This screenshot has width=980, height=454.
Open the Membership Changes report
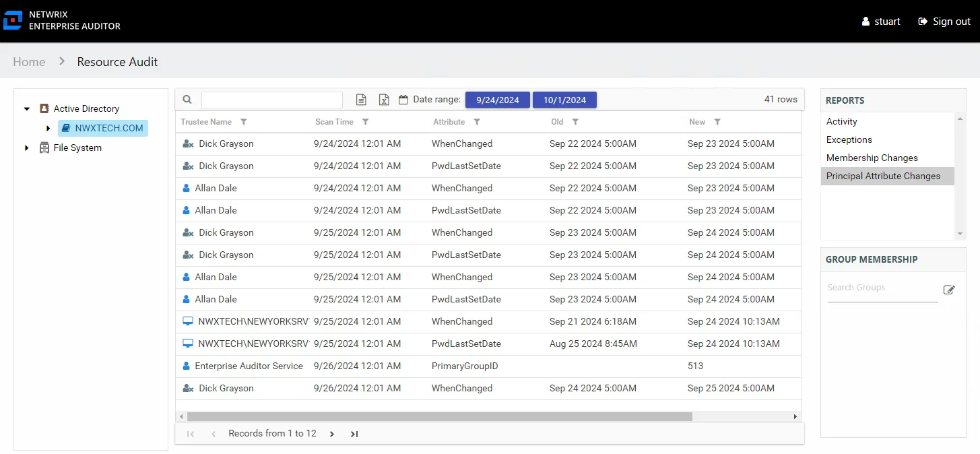click(x=872, y=158)
